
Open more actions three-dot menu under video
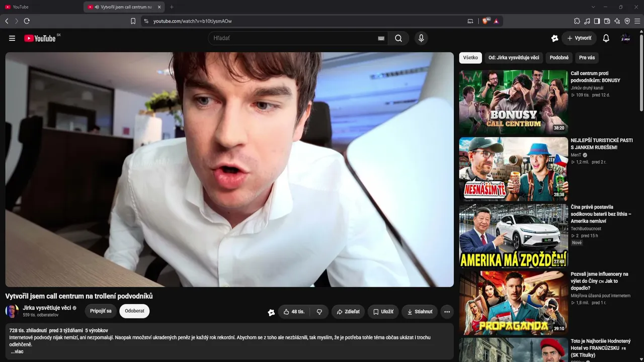447,312
